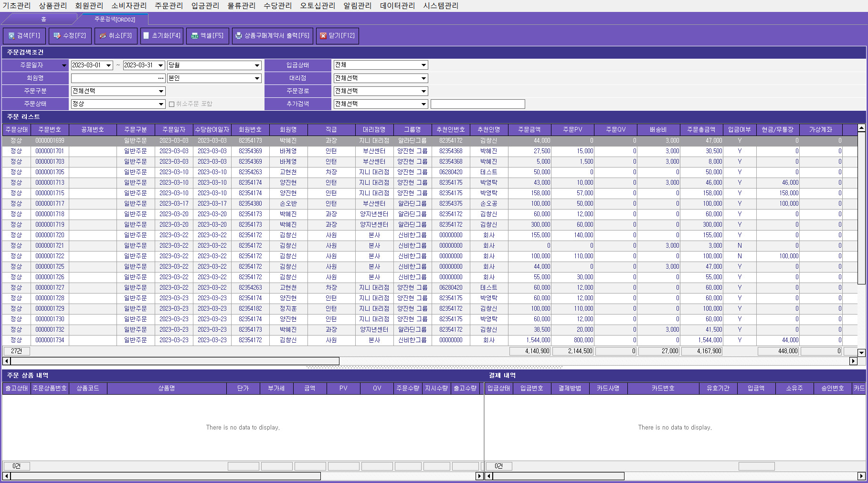Open end date 2023-03-31 picker
The width and height of the screenshot is (868, 483).
coord(161,65)
